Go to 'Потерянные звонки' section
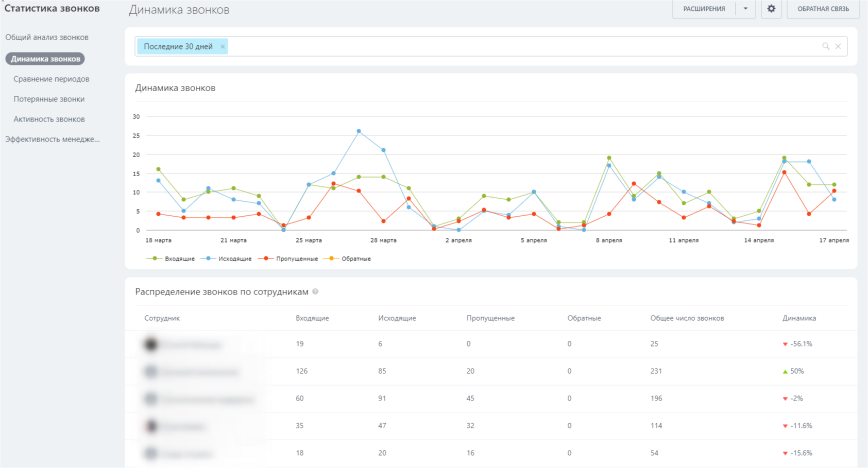 click(49, 99)
